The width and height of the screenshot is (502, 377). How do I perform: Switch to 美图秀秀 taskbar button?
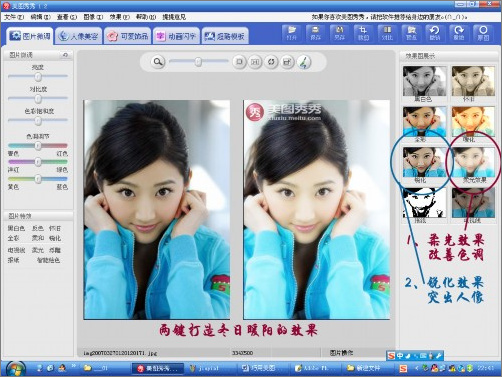click(158, 369)
